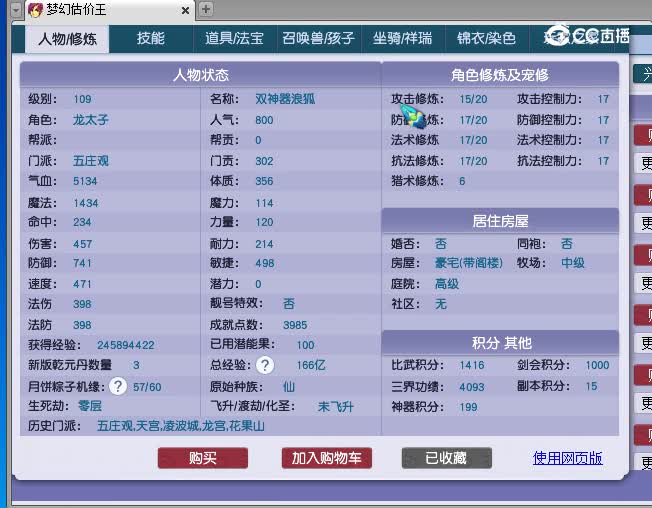Click the 购买 button
Viewport: 652px width, 508px height.
[203, 458]
